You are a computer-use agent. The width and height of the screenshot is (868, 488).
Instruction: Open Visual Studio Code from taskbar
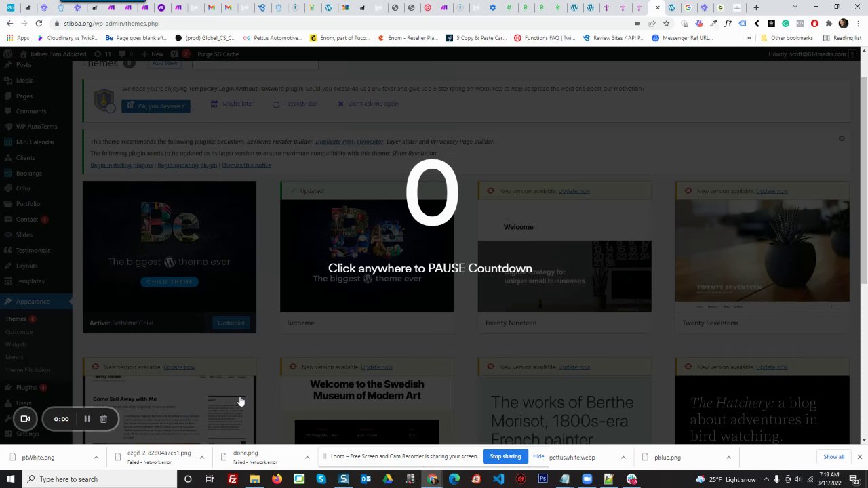(498, 479)
